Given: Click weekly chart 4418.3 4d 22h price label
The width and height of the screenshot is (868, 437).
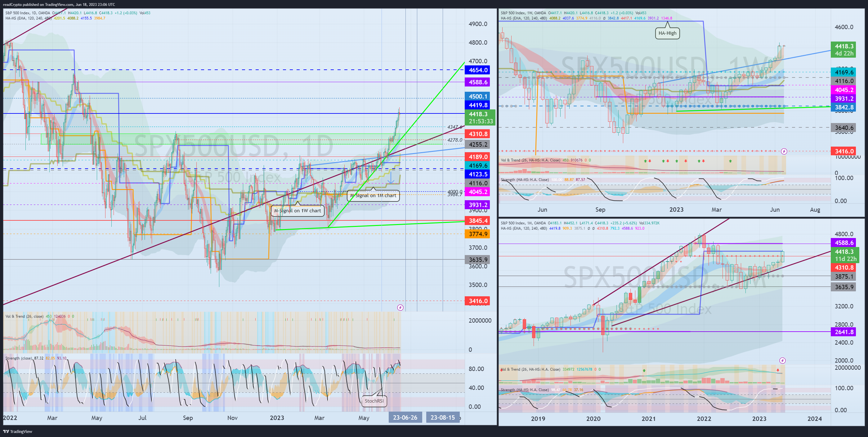Looking at the screenshot, I should pyautogui.click(x=844, y=50).
